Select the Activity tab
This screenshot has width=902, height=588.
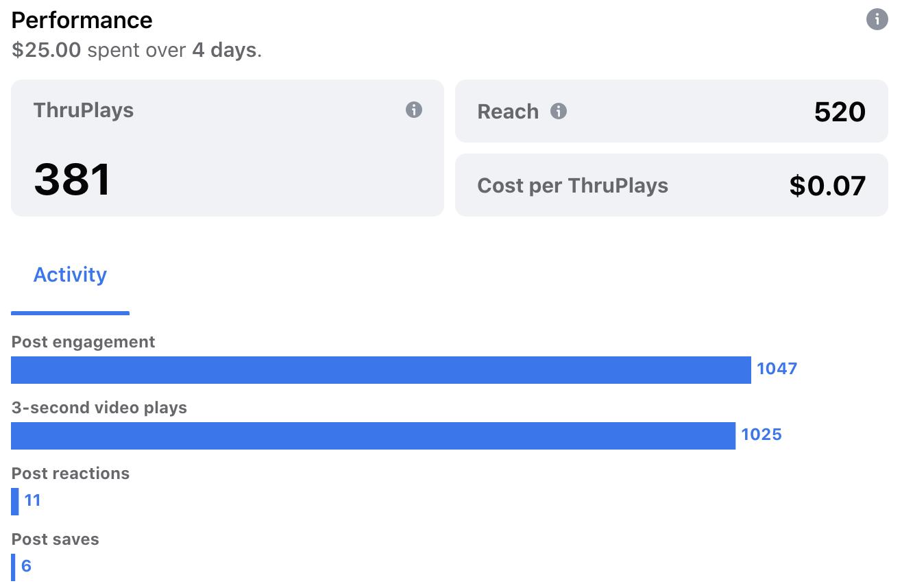(x=70, y=275)
